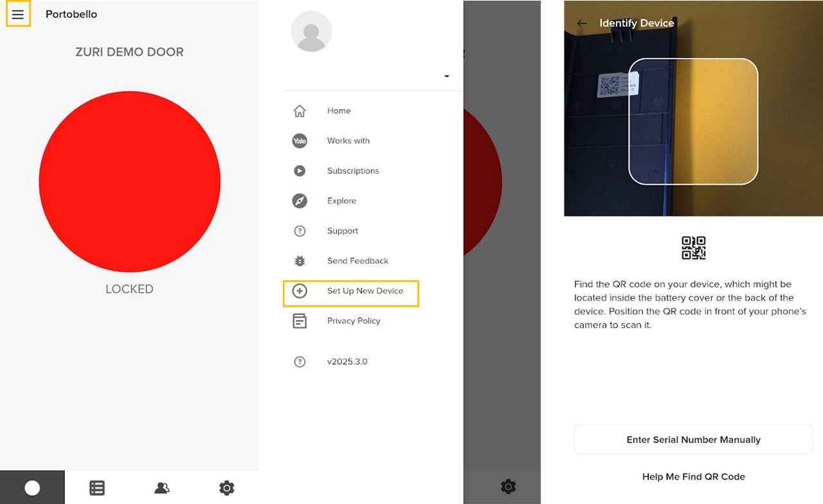
Task: Click the Identify Device screen title
Action: (637, 23)
